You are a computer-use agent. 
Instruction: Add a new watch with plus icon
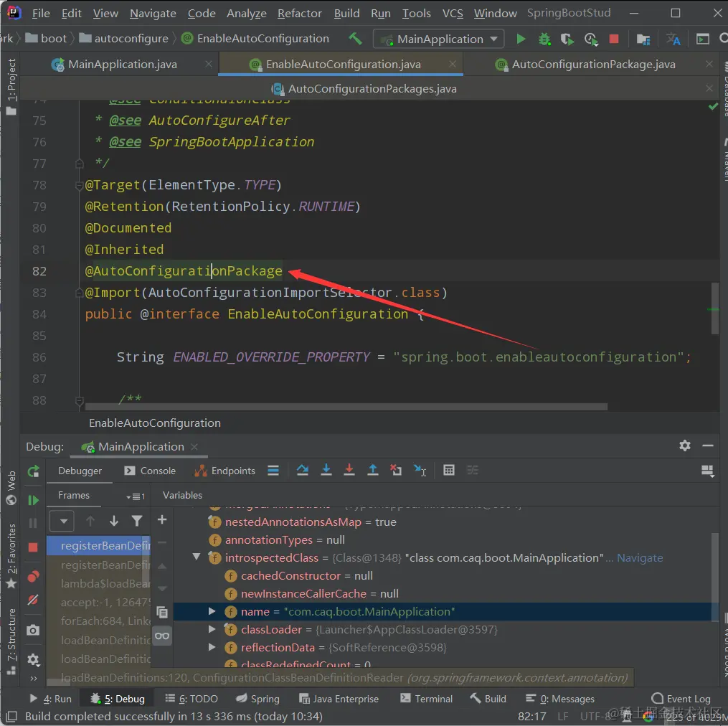pos(162,520)
